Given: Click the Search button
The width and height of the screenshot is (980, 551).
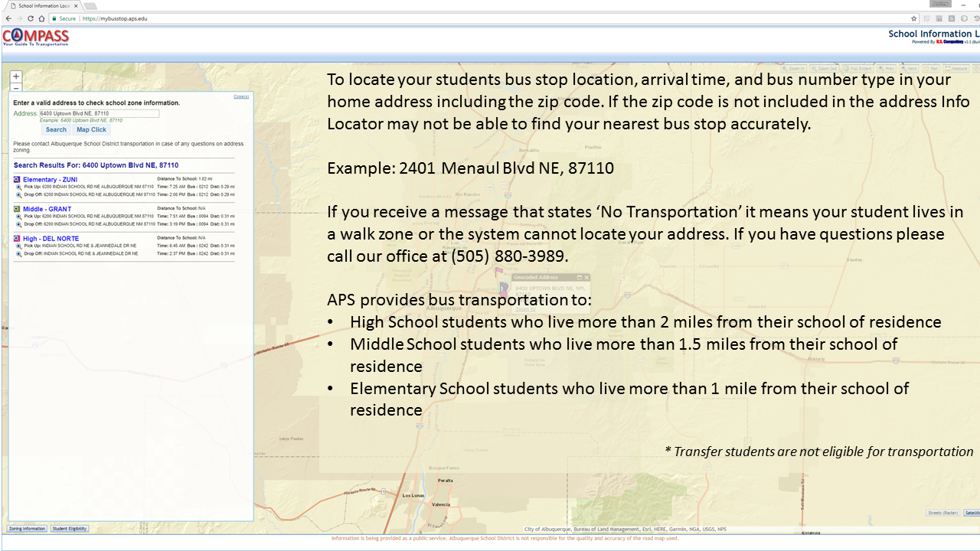Looking at the screenshot, I should click(56, 130).
